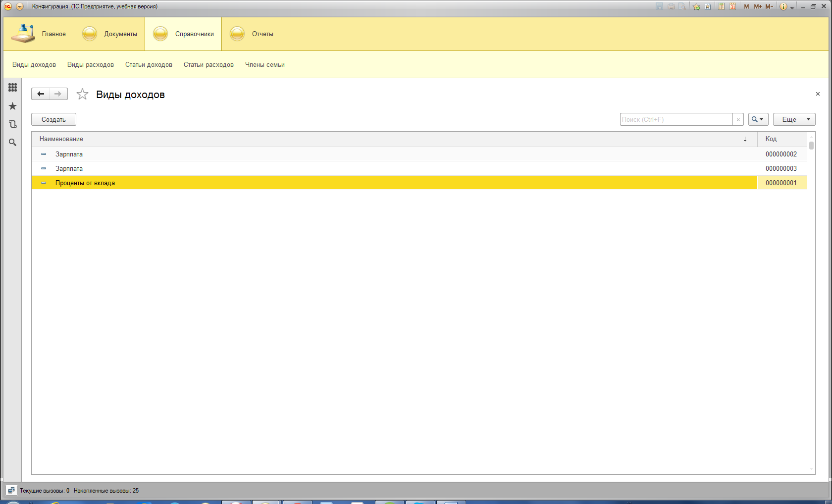Open the search options magnifier dropdown
This screenshot has width=832, height=504.
click(758, 119)
